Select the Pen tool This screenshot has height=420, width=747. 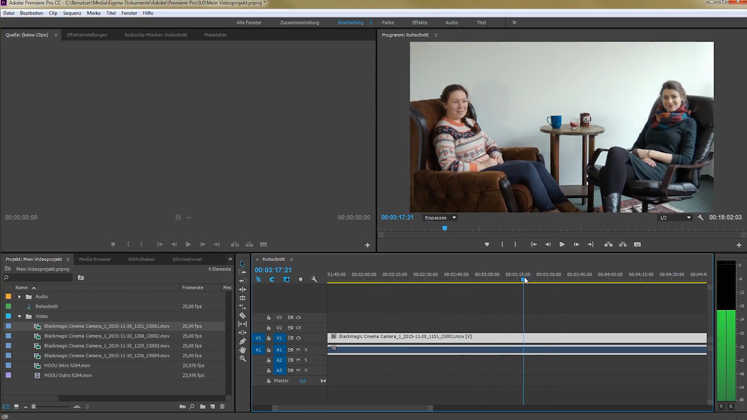pos(242,342)
